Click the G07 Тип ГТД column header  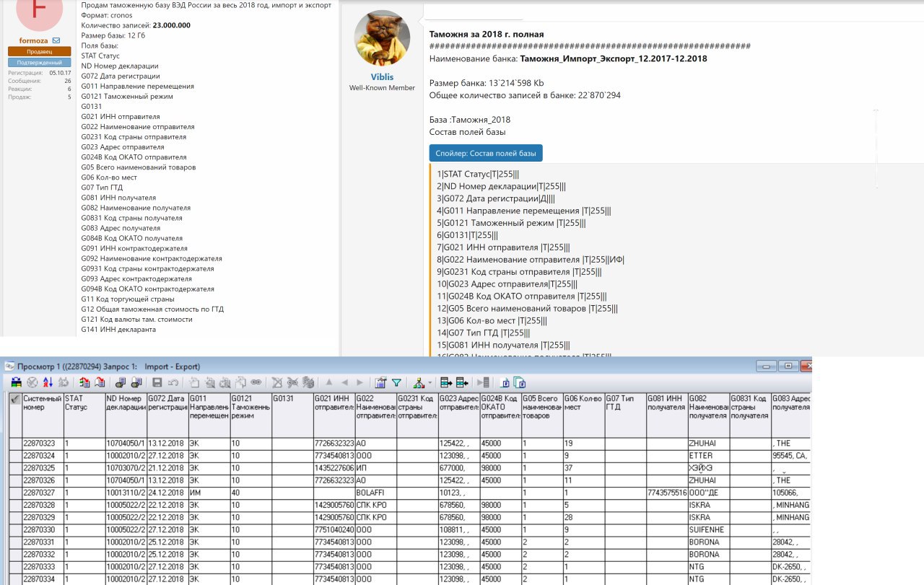click(x=625, y=415)
